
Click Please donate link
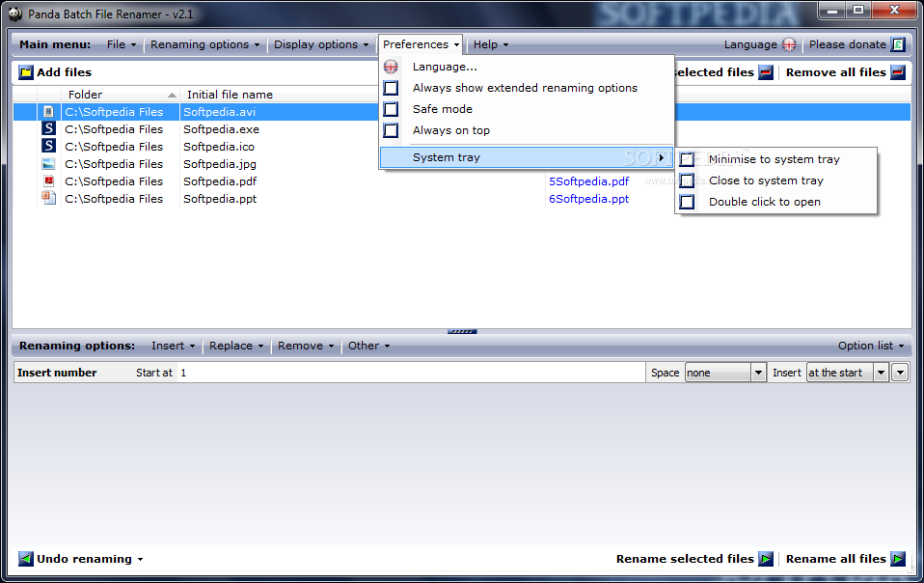856,44
